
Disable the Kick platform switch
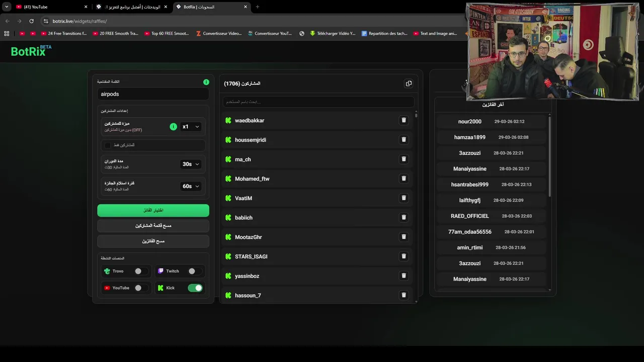point(195,288)
